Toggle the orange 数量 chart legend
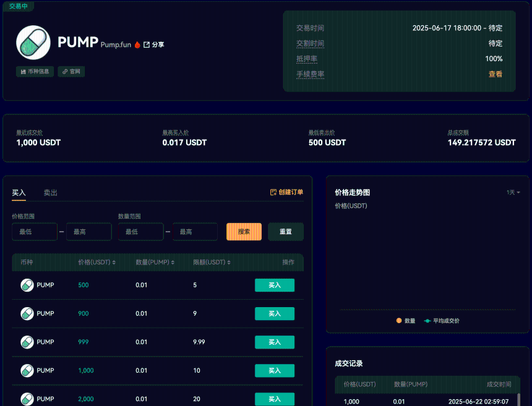This screenshot has height=406, width=532. 406,321
